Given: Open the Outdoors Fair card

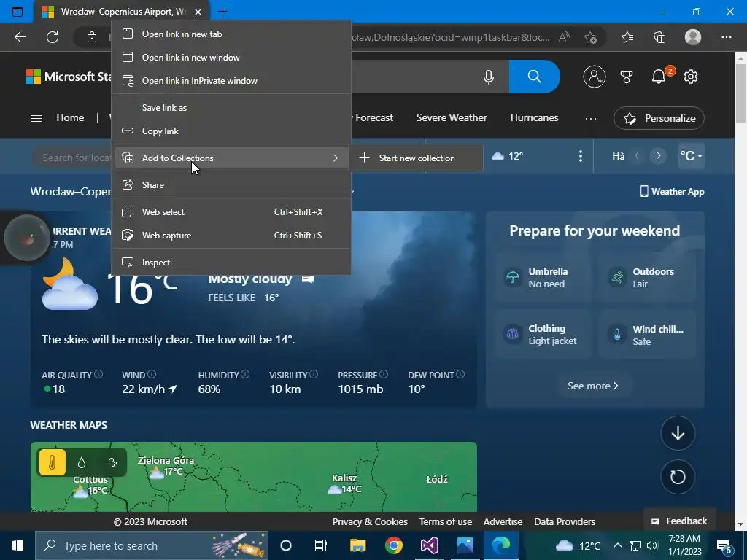Looking at the screenshot, I should [x=647, y=278].
